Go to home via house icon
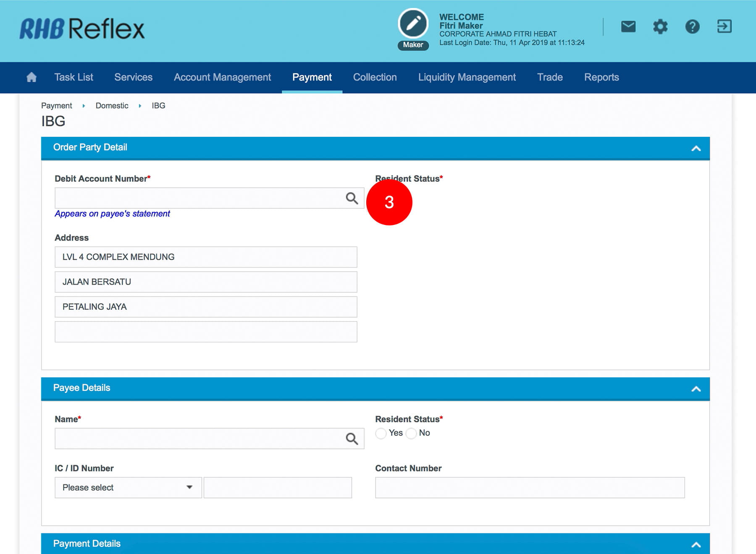756x554 pixels. (x=31, y=78)
